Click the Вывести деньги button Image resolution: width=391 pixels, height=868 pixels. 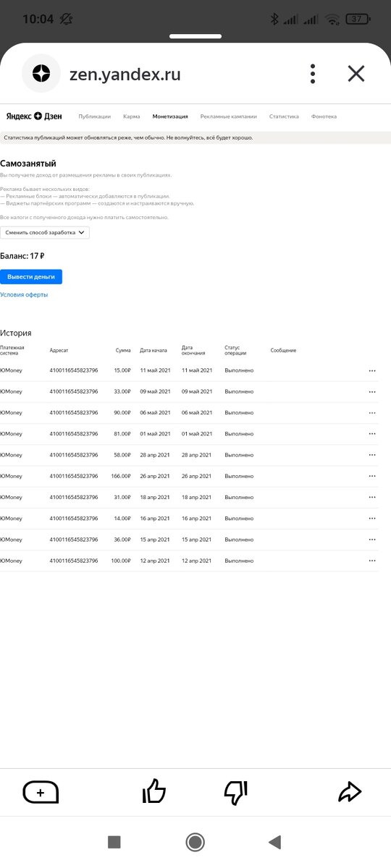[31, 276]
